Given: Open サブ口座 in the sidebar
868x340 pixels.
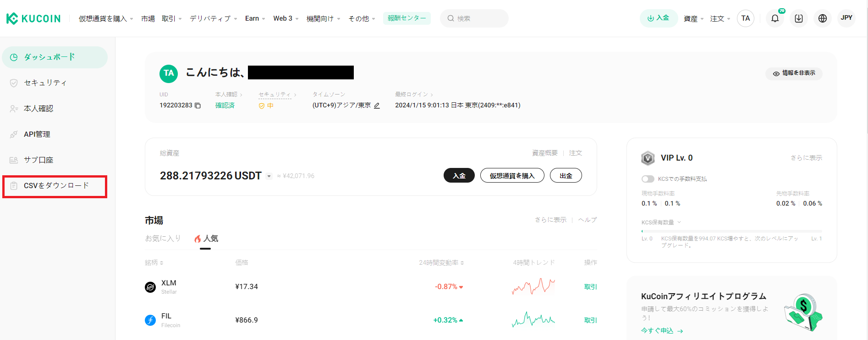Looking at the screenshot, I should coord(55,160).
